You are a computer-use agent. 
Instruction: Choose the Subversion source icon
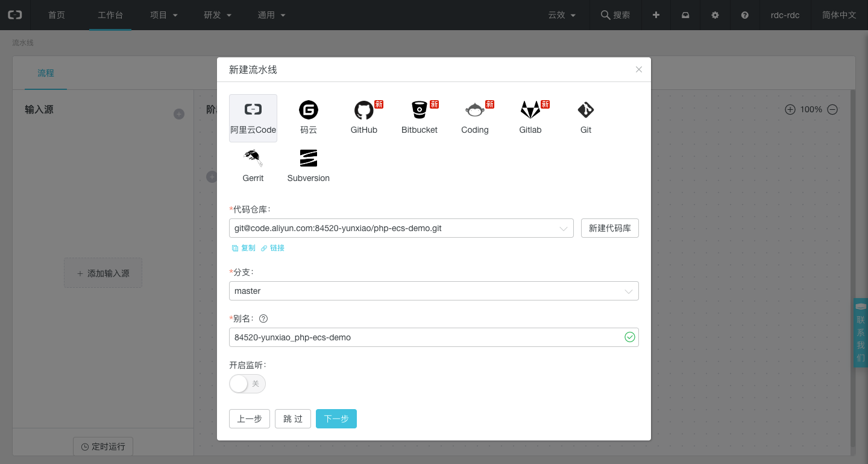(309, 167)
